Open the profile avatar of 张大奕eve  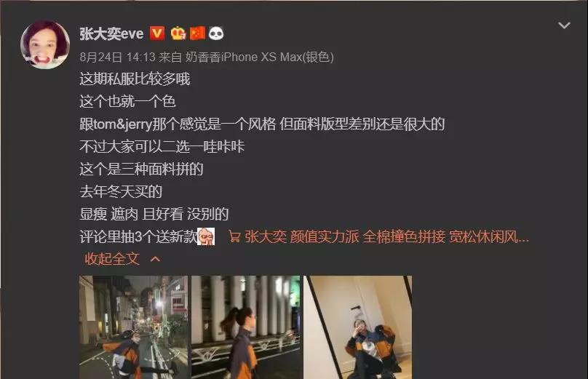point(45,44)
